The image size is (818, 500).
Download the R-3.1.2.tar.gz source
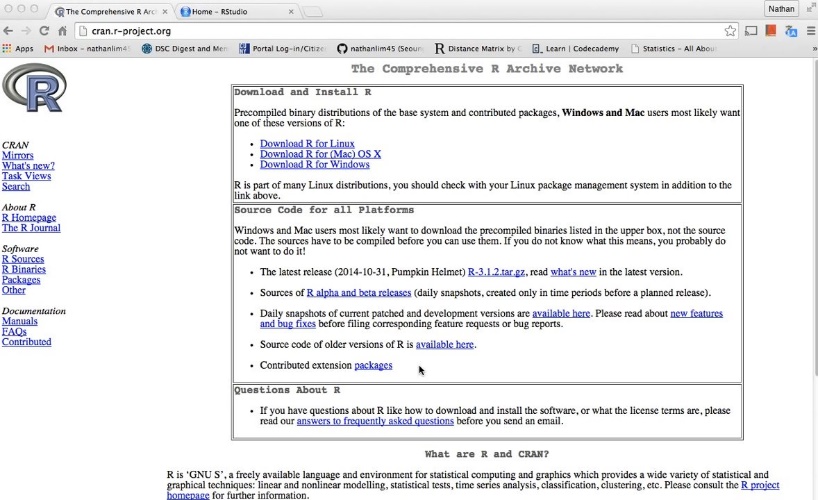point(496,272)
